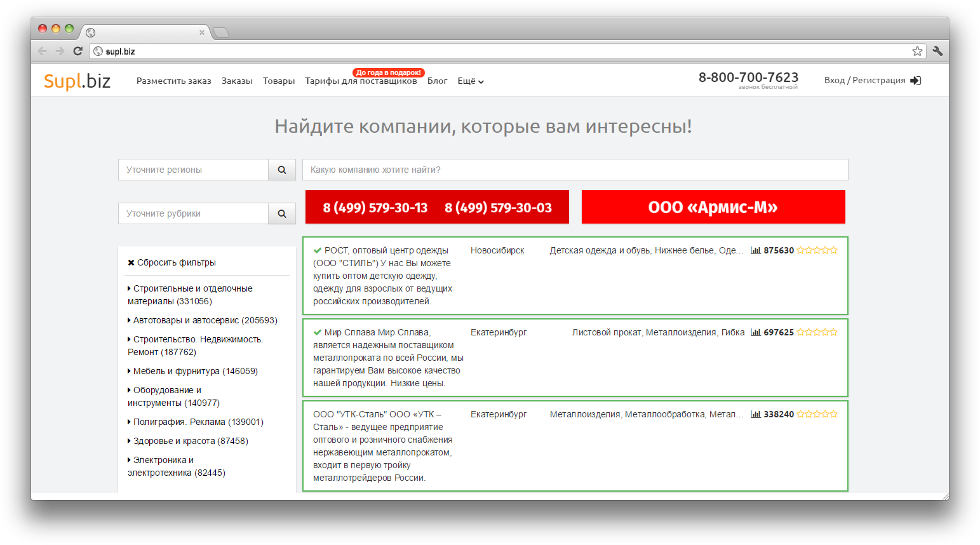This screenshot has width=980, height=545.
Task: Click the rating number 338240
Action: [779, 414]
